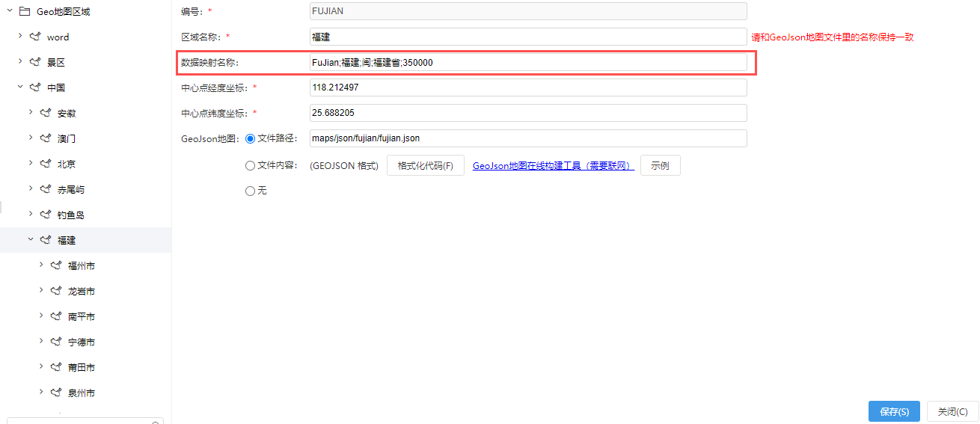
Task: Expand the 南平市 city node
Action: [41, 316]
